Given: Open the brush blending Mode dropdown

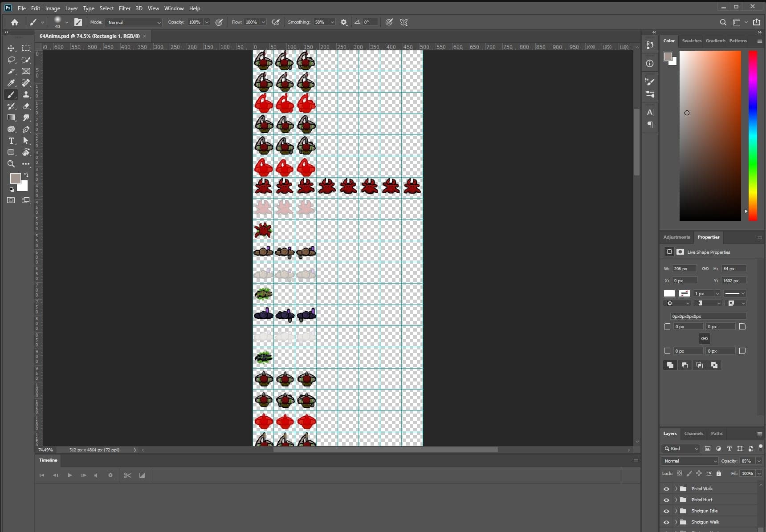Looking at the screenshot, I should (134, 22).
